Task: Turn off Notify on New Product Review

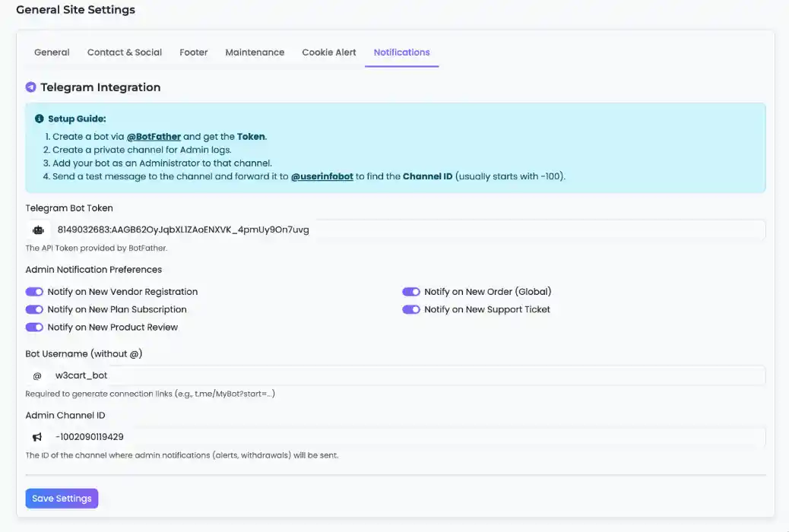Action: 33,327
